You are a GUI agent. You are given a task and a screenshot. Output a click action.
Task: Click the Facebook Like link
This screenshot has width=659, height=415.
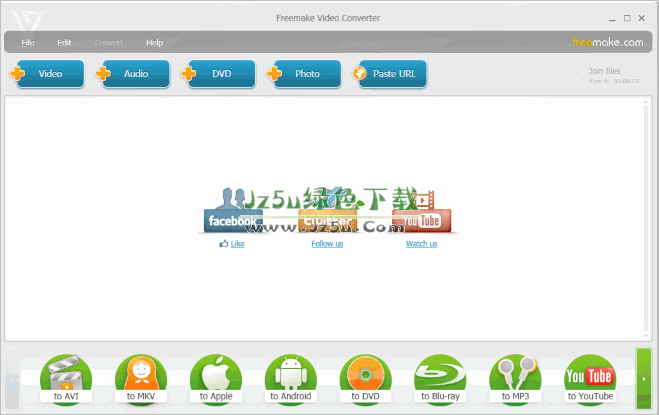tap(237, 243)
